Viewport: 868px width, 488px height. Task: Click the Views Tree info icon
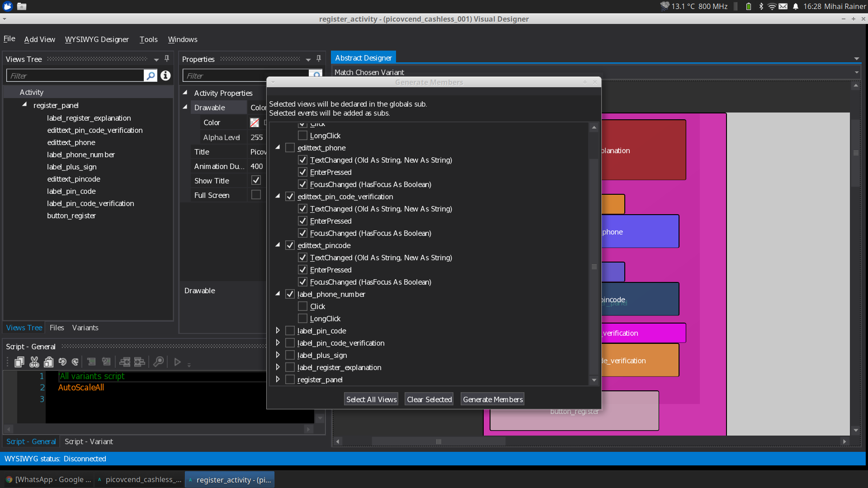(165, 75)
